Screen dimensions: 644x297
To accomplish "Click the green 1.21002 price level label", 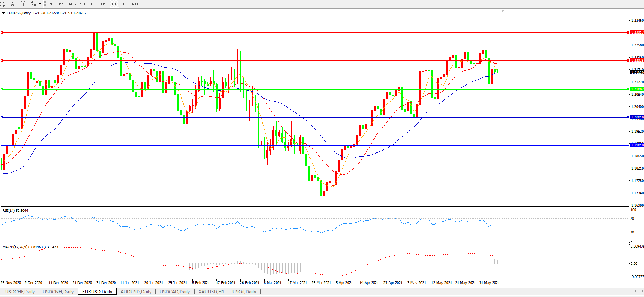I will pos(637,89).
